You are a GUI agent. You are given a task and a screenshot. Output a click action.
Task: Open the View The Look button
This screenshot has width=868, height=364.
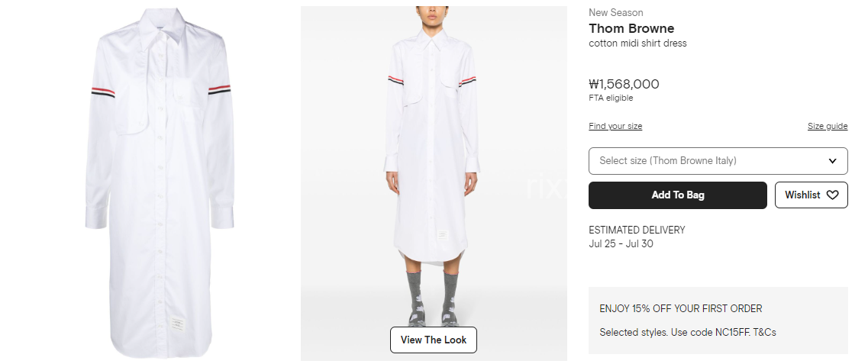pyautogui.click(x=434, y=340)
